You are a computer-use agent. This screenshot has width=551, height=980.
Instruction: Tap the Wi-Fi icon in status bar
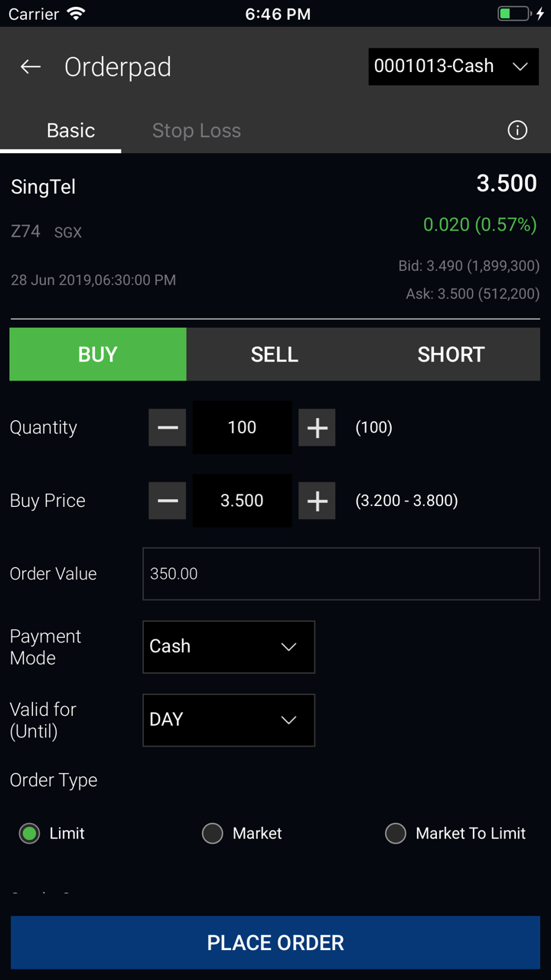[76, 14]
